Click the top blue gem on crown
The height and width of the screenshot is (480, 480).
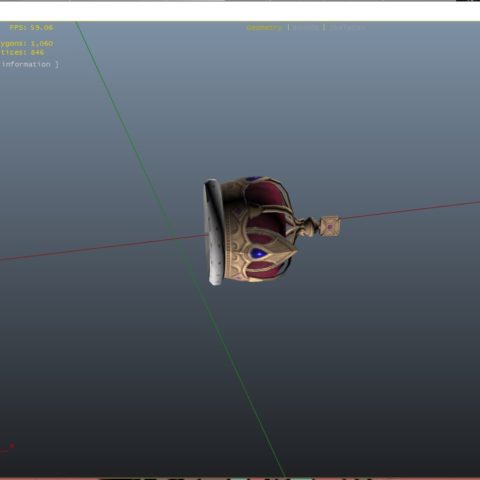pos(253,179)
